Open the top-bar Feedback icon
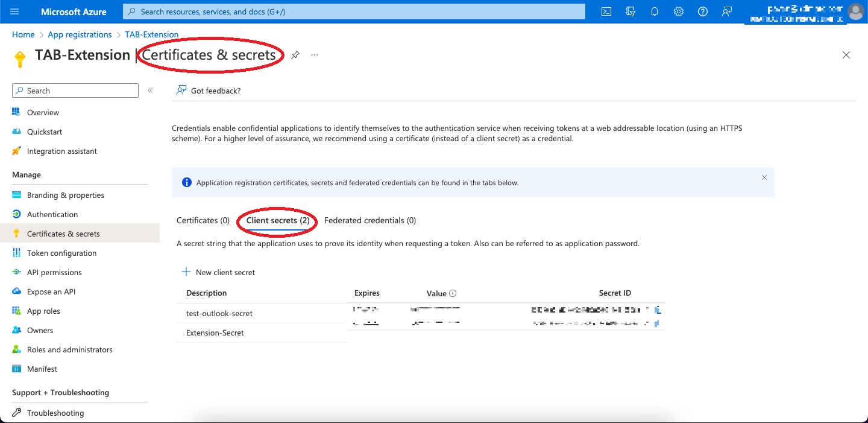The width and height of the screenshot is (868, 423). [x=727, y=11]
